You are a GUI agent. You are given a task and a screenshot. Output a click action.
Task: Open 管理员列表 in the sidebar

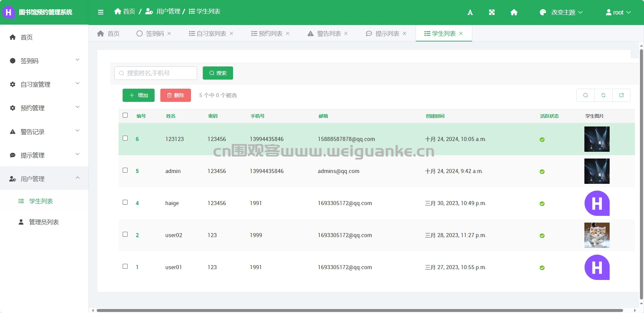[x=44, y=222]
